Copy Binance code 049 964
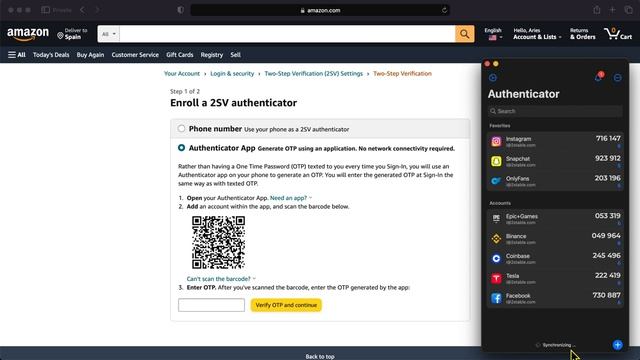Screen dimensions: 640x360 pyautogui.click(x=606, y=236)
